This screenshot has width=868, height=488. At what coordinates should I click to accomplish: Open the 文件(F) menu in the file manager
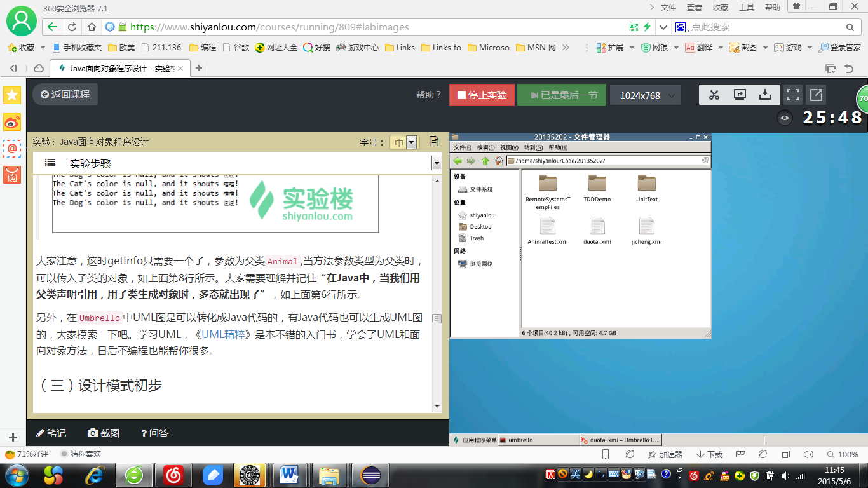(x=463, y=147)
